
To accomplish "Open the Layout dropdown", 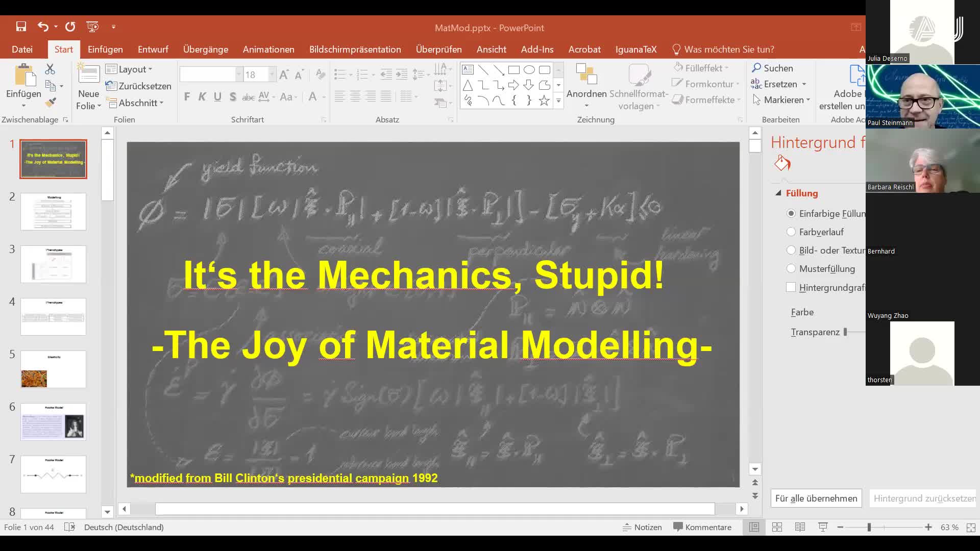I will pyautogui.click(x=130, y=69).
